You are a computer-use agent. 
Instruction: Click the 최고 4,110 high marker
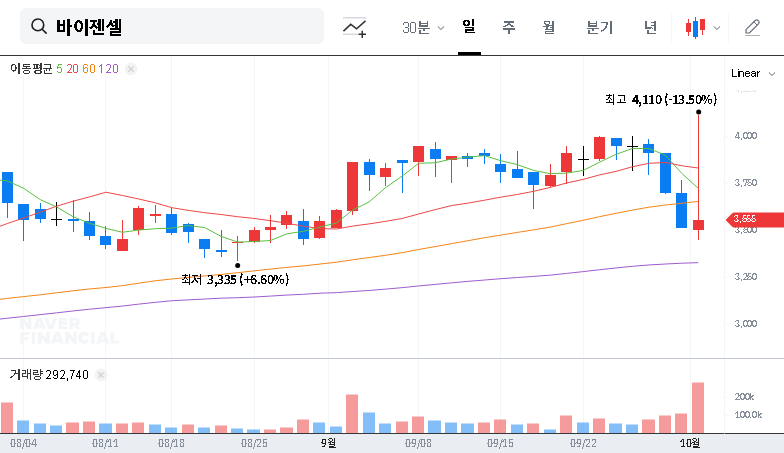click(x=660, y=99)
